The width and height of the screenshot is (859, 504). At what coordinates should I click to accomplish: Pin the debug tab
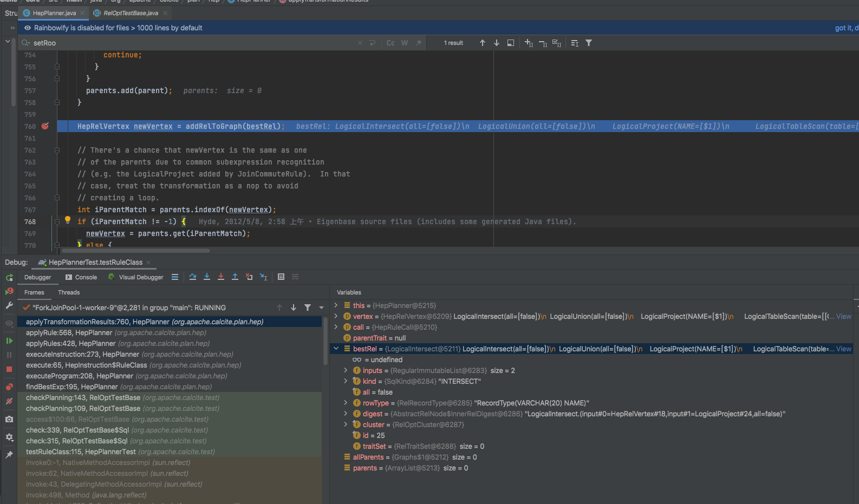[9, 455]
